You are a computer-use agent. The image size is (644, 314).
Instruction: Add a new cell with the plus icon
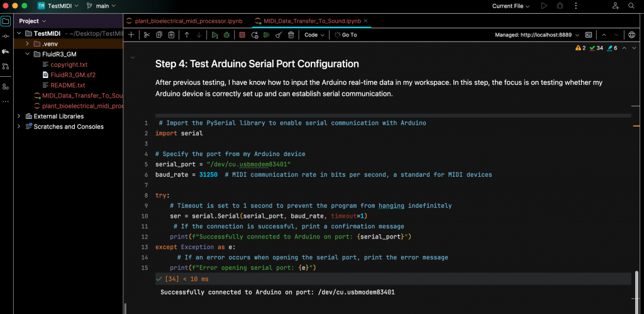[131, 35]
